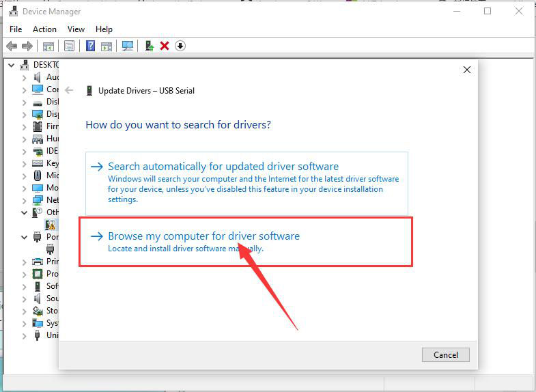Collapse the DESKTOP root node chevron

[x=12, y=65]
